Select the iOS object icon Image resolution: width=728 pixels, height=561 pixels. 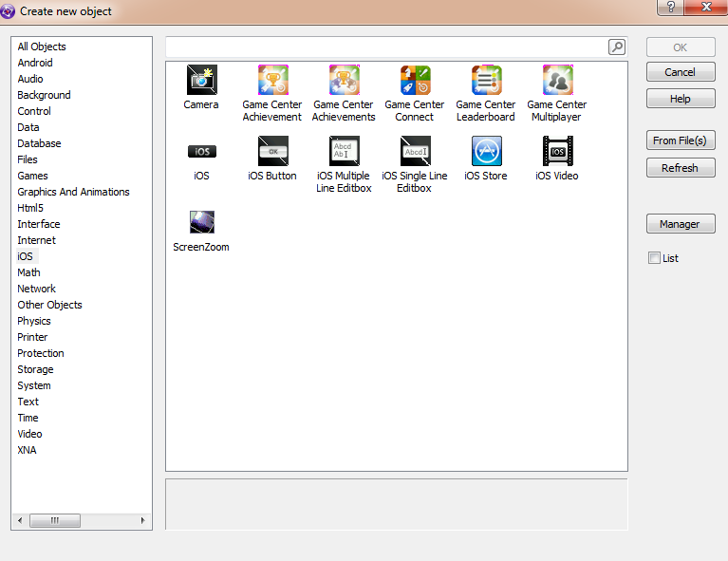(x=201, y=151)
